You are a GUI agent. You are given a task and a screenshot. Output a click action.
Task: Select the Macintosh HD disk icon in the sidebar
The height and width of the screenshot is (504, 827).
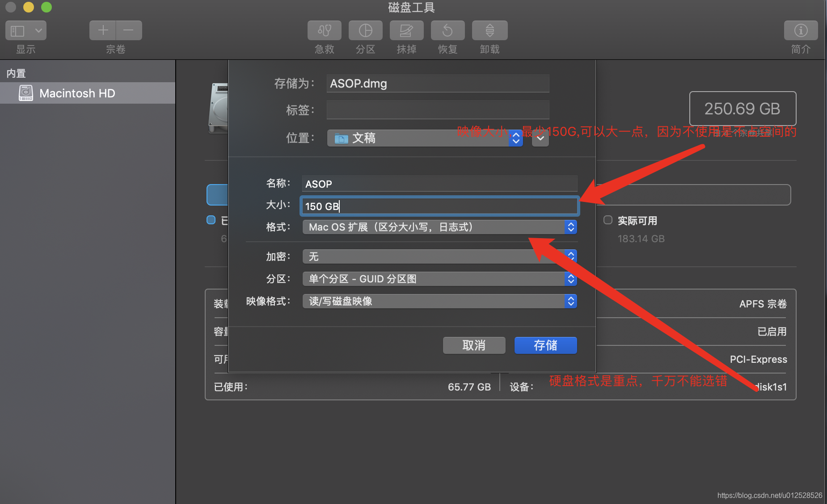[26, 93]
